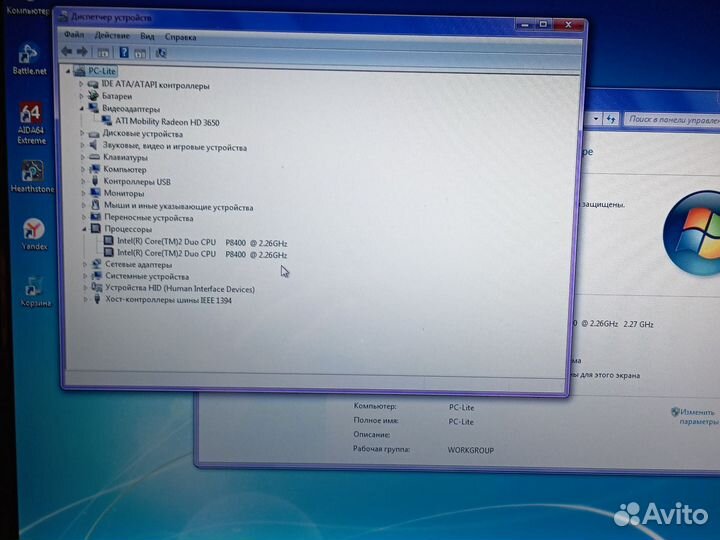
Task: Expand IDE ATA/ATAPI контроллеры node
Action: click(x=81, y=84)
